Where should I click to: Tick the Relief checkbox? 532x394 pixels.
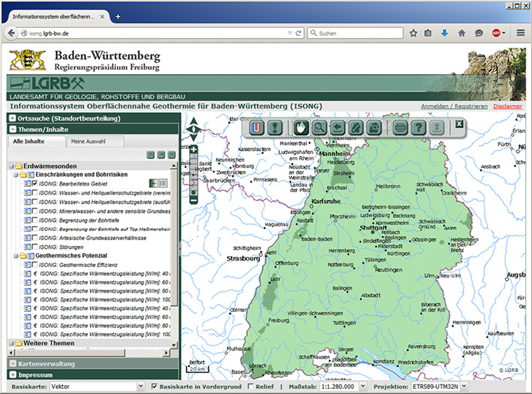coord(251,386)
